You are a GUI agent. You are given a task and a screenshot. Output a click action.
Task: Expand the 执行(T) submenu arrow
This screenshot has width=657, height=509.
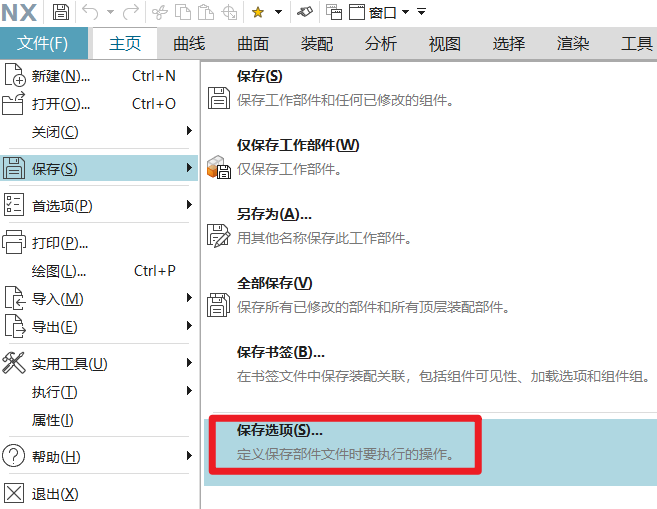[189, 391]
